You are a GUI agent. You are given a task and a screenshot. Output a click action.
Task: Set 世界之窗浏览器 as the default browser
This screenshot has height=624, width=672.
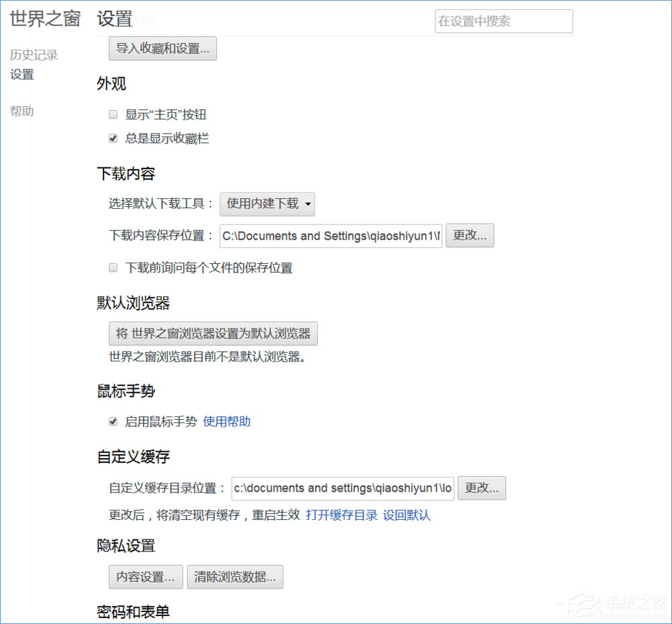pyautogui.click(x=212, y=334)
